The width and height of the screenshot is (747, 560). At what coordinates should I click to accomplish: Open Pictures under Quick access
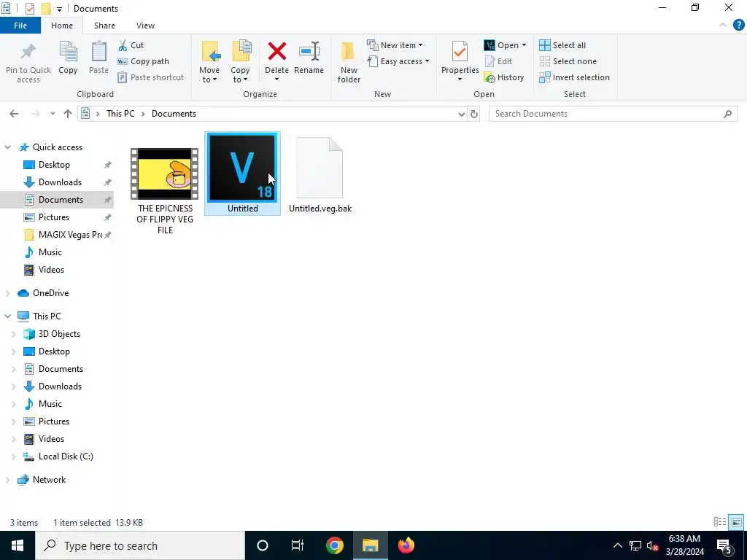[54, 217]
